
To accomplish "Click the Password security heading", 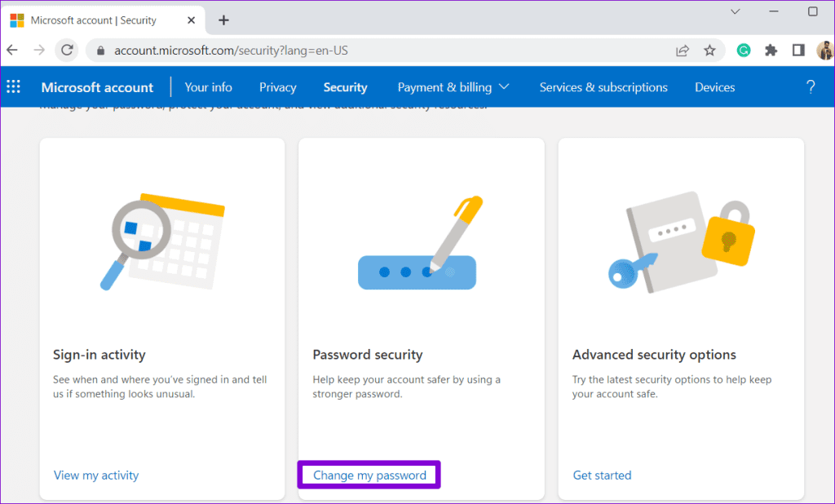I will [368, 355].
